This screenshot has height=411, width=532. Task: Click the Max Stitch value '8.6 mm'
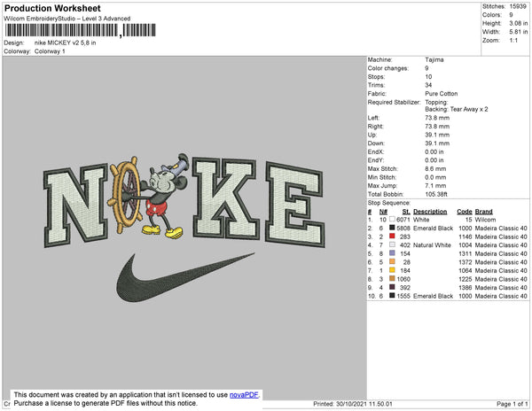[435, 168]
